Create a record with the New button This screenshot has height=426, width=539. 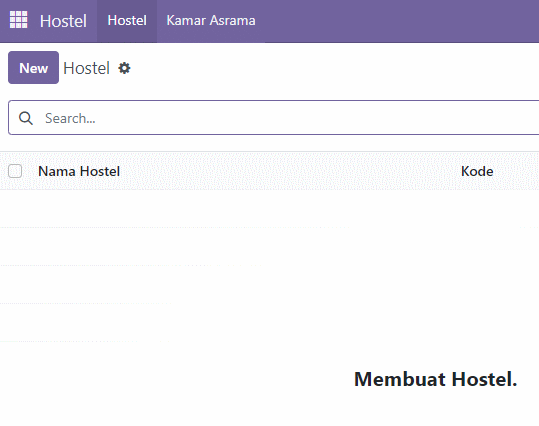pyautogui.click(x=33, y=68)
